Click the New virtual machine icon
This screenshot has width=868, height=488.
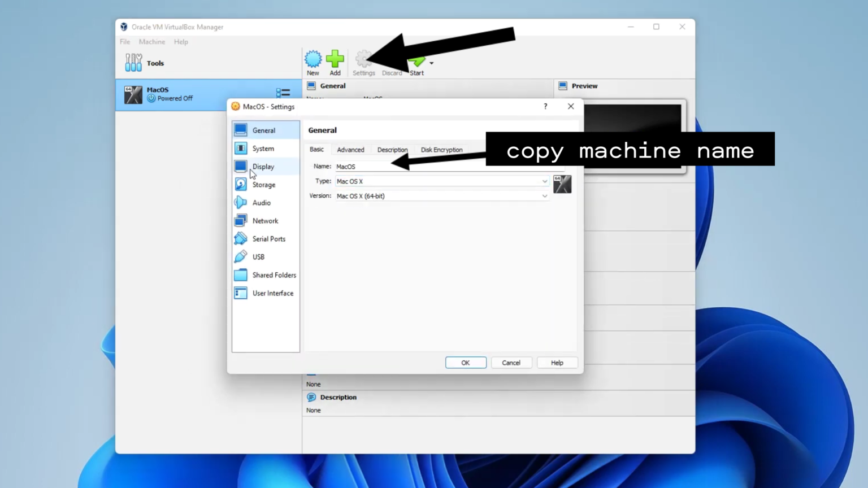(x=313, y=59)
